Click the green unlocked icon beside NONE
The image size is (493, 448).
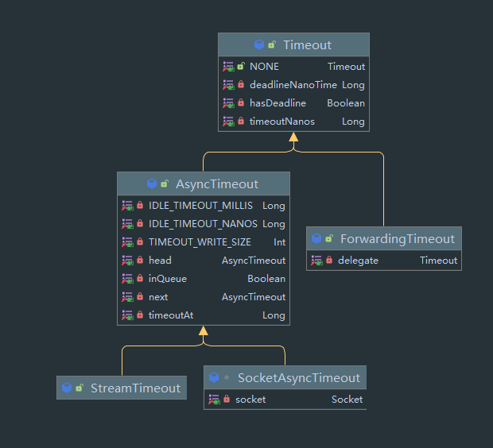241,67
